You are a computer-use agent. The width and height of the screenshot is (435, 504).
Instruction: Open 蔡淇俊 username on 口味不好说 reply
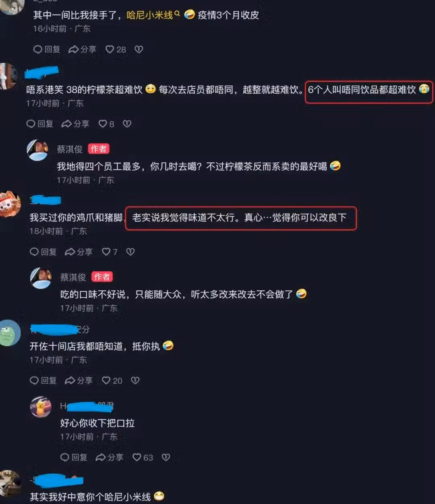73,277
